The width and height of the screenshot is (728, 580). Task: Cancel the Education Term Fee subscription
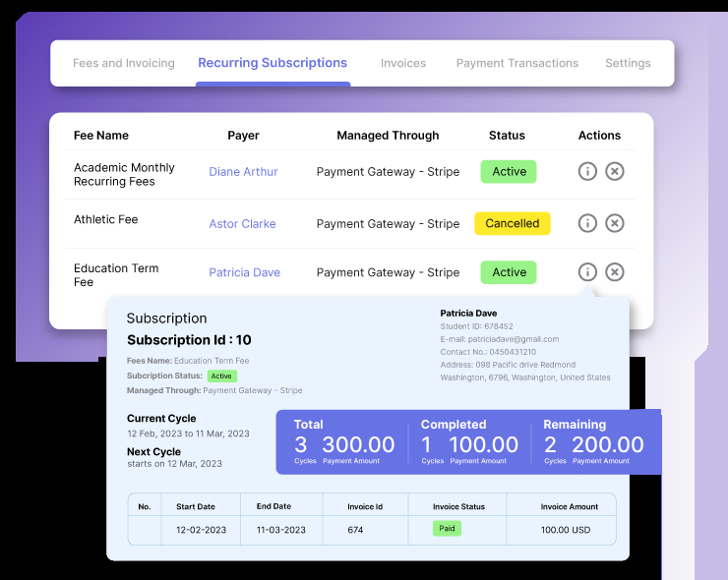tap(615, 272)
